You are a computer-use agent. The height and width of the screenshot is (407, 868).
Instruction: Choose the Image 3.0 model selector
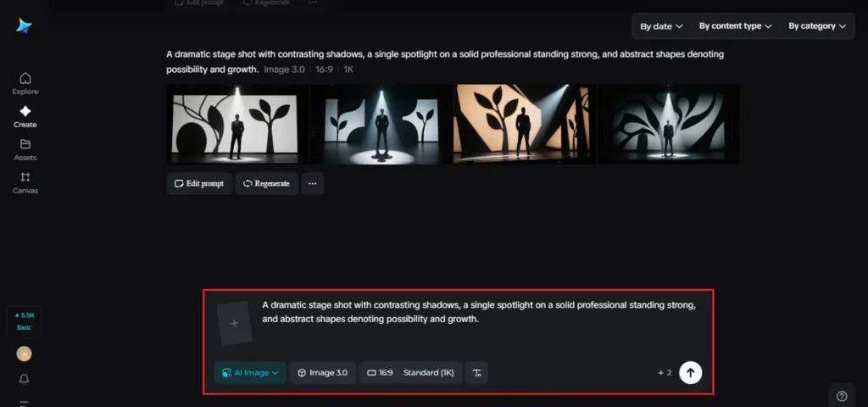pyautogui.click(x=323, y=373)
